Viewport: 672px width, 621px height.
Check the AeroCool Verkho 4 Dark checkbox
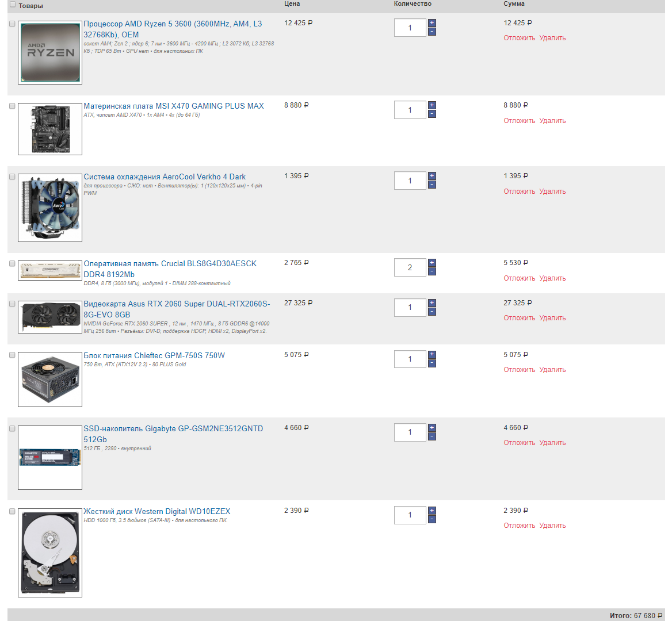click(13, 177)
